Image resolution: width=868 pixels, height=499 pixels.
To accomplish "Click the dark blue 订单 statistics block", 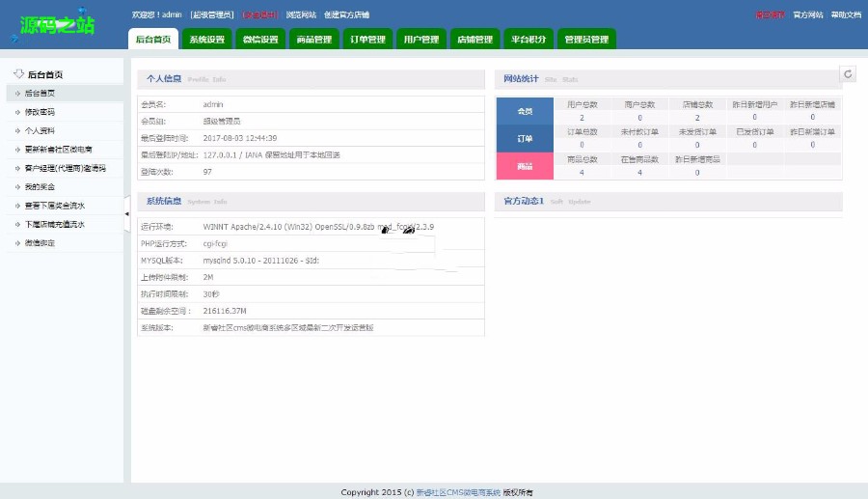I will (525, 138).
